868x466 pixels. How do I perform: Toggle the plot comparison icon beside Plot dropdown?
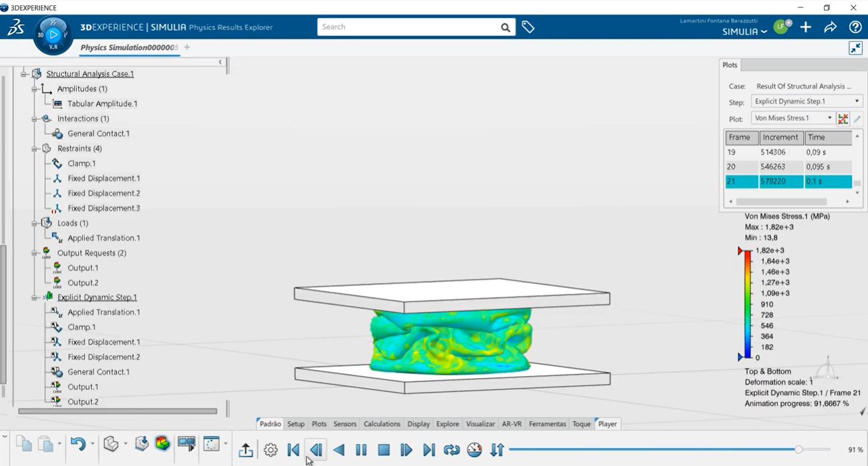click(x=843, y=118)
